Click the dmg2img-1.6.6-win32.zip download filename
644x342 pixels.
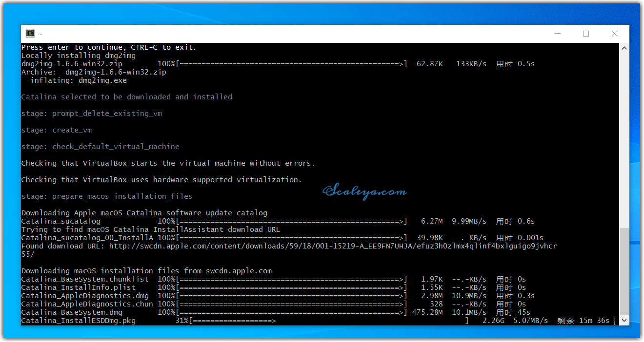pos(72,64)
